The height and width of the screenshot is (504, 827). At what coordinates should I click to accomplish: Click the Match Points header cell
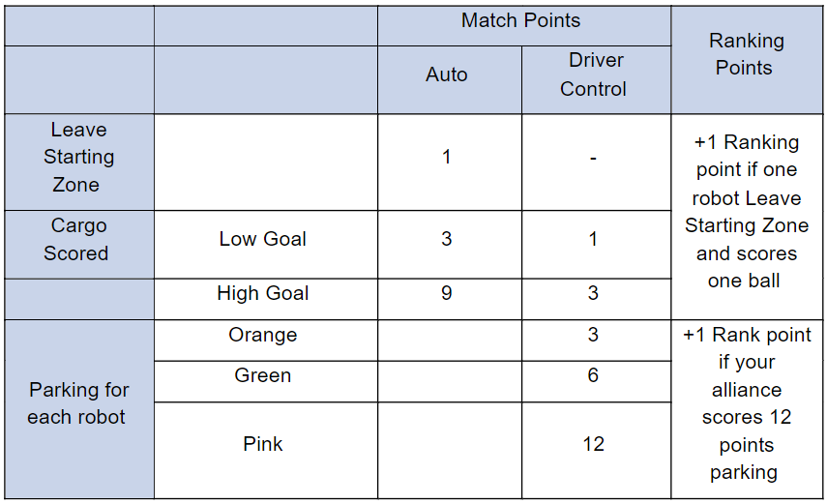(x=520, y=21)
